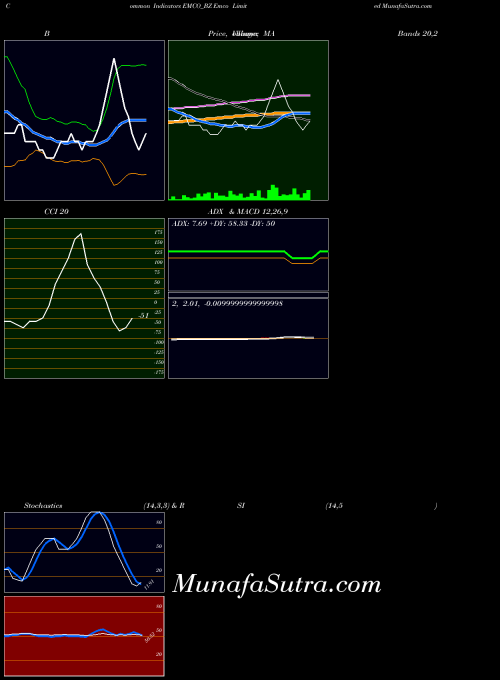
Task: Click the '175' CCI axis label
Action: tap(158, 232)
